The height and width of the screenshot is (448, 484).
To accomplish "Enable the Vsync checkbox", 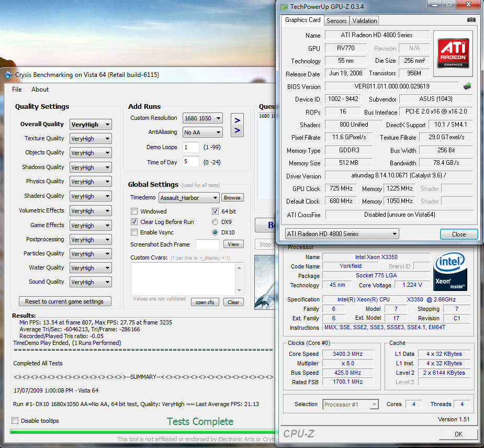I will click(x=134, y=232).
